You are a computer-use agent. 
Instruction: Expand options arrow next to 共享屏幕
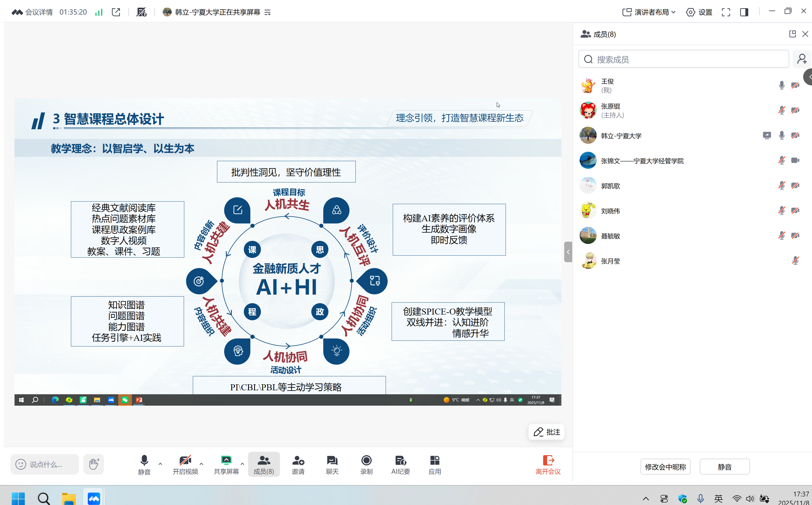click(x=242, y=464)
